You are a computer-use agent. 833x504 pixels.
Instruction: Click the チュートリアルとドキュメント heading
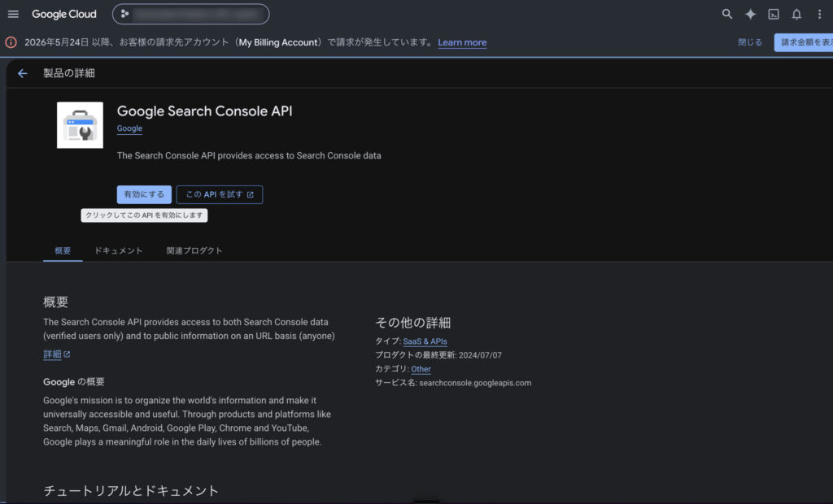pos(131,491)
